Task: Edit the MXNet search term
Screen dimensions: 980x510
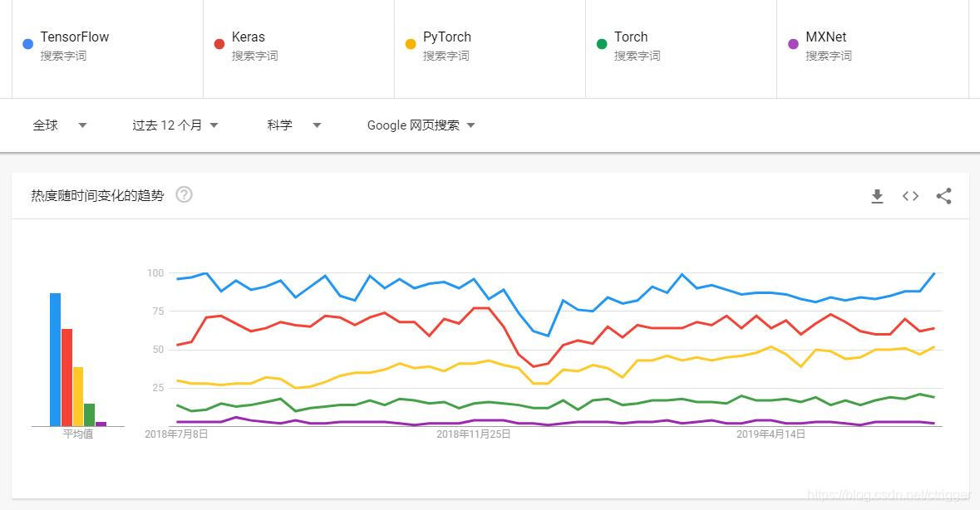Action: coord(825,37)
